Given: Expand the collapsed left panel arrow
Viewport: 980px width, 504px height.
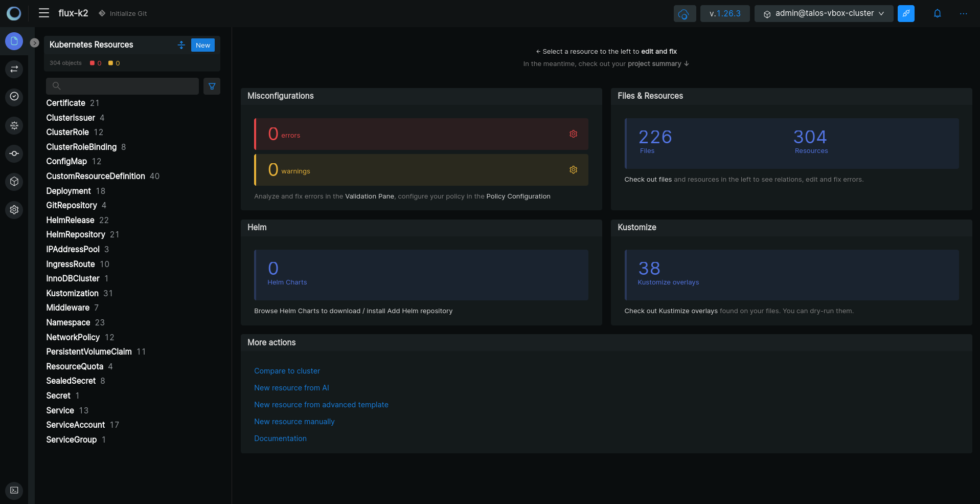Looking at the screenshot, I should [x=34, y=43].
